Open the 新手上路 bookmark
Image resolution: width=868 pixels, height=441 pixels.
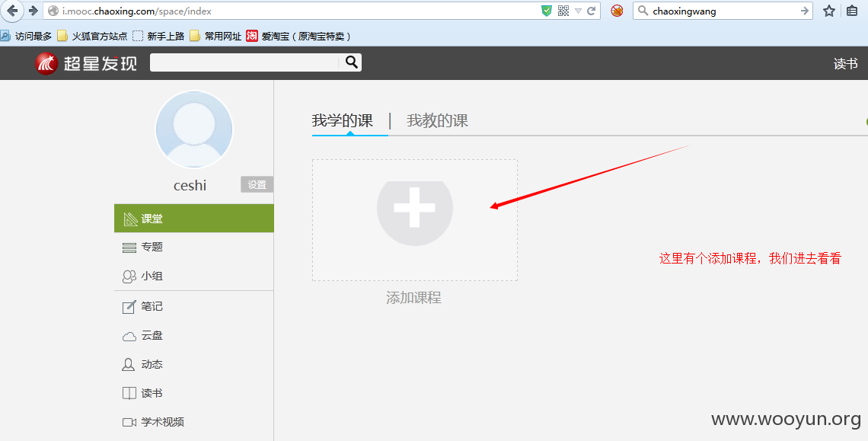pos(158,36)
